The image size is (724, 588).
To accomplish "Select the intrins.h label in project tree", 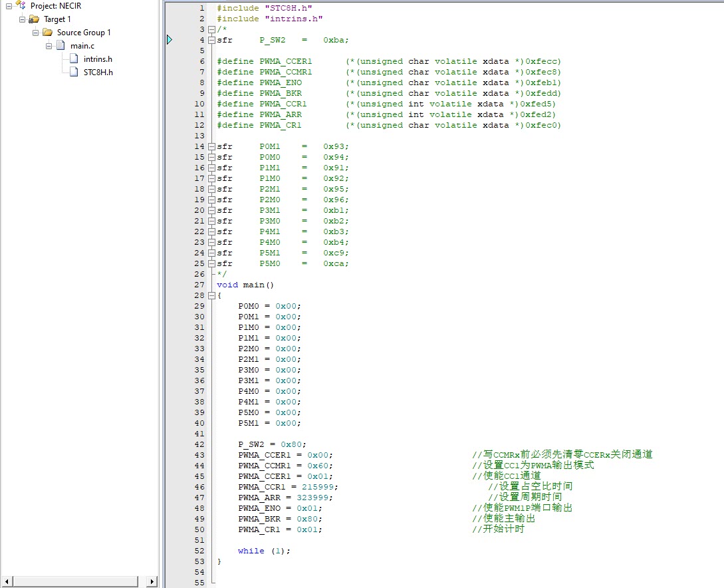I will coord(98,59).
